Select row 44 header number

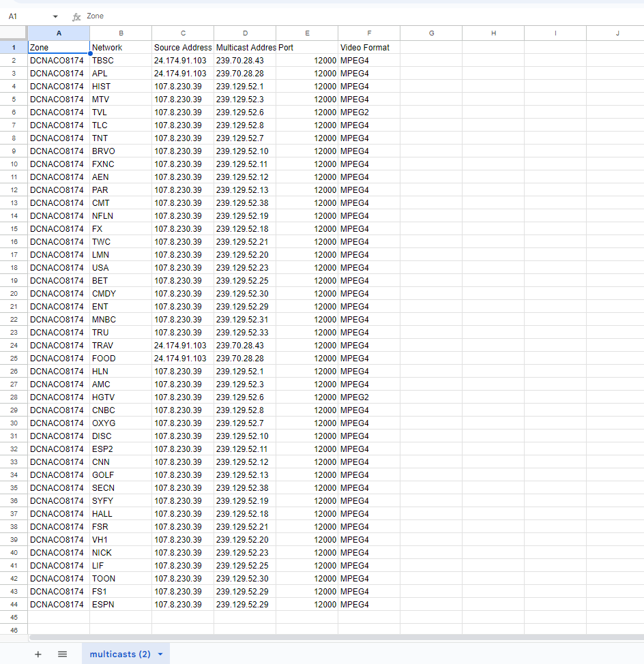click(14, 605)
